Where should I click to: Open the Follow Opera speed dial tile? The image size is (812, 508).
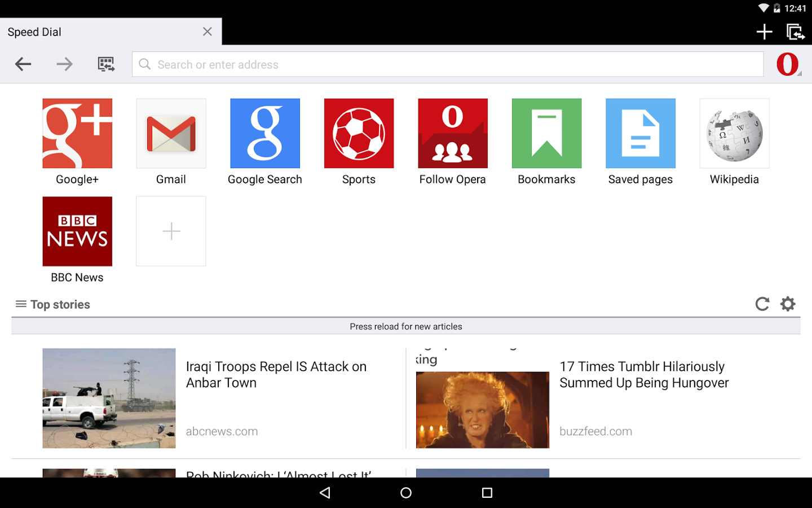click(453, 133)
